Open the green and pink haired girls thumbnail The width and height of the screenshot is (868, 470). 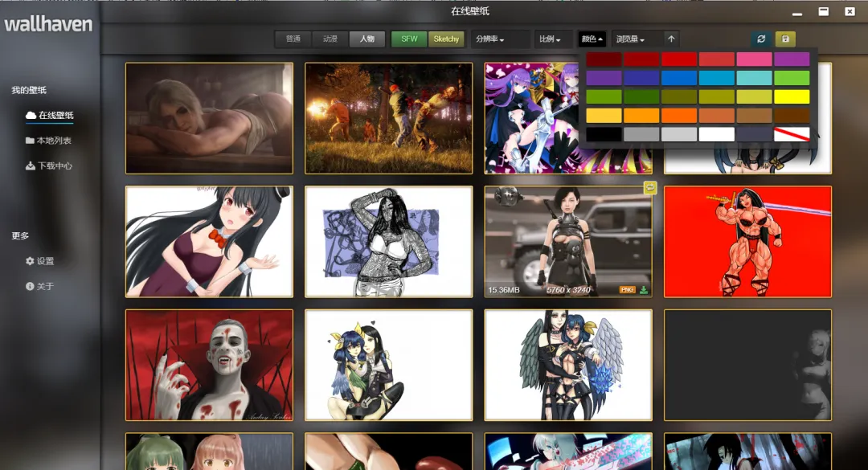209,452
